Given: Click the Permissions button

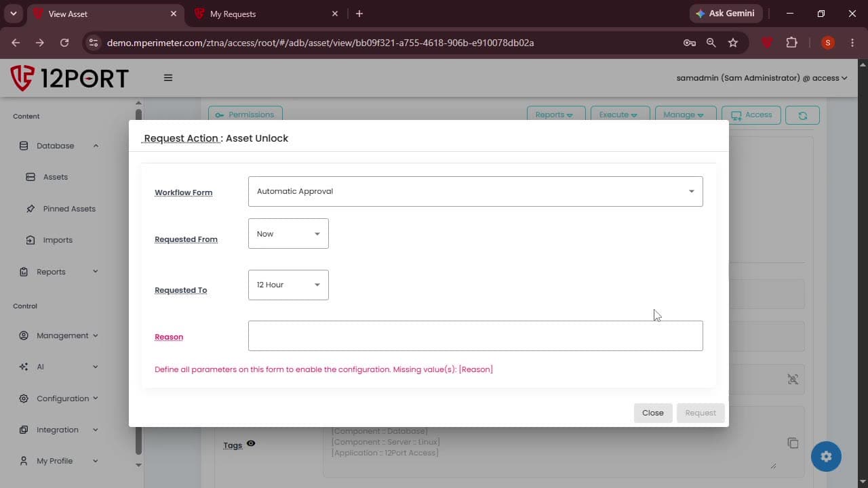Looking at the screenshot, I should tap(245, 115).
